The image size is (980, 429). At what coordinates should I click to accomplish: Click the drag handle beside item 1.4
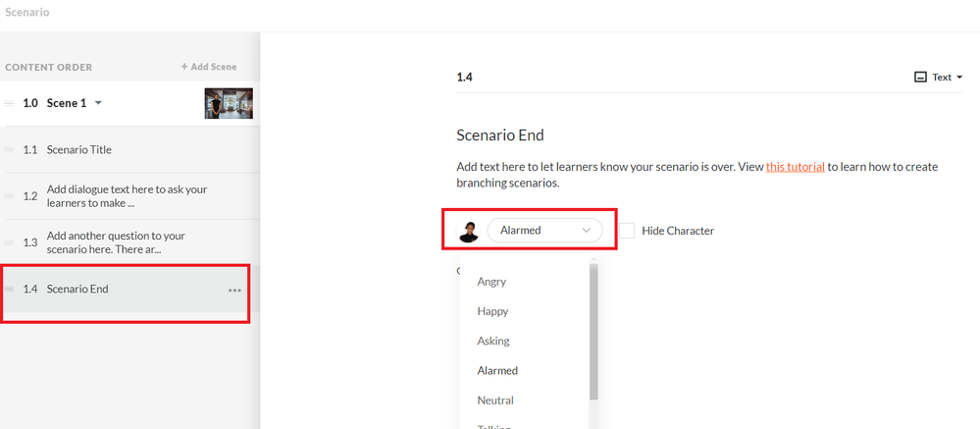tap(10, 289)
